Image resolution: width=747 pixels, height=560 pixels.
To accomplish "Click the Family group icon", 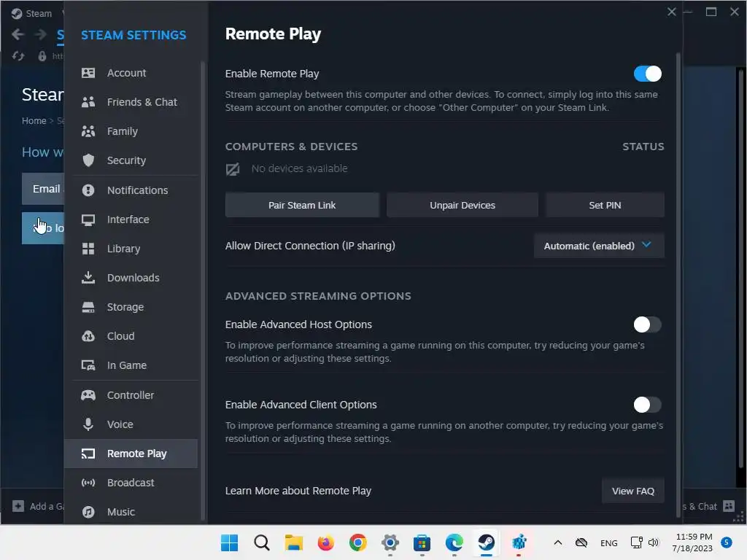I will [88, 131].
